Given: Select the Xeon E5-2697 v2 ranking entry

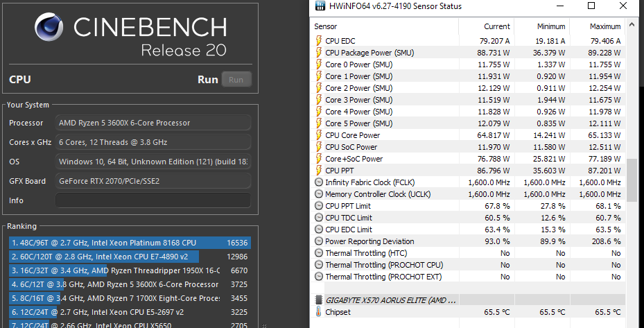Looking at the screenshot, I should coord(130,312).
